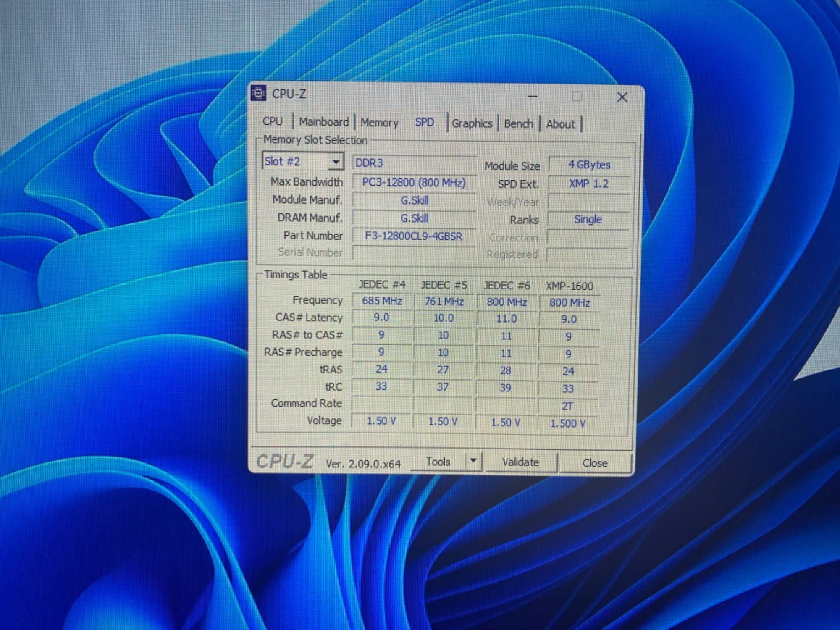The image size is (840, 630).
Task: Click the JEDEC #4 column header
Action: [x=382, y=285]
